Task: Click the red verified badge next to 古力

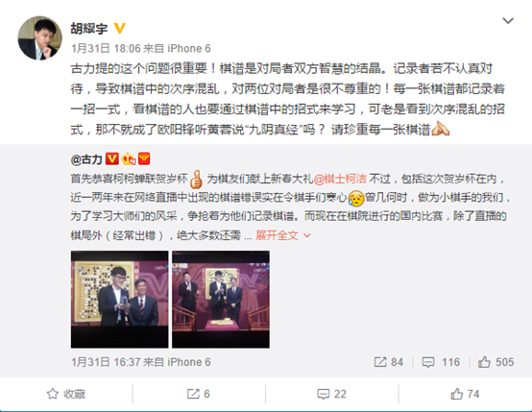Action: point(112,158)
